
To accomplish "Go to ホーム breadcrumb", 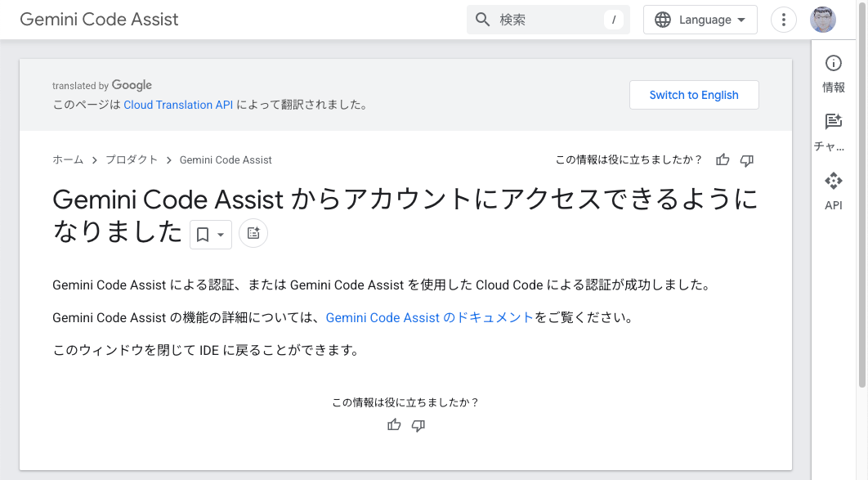I will point(68,160).
